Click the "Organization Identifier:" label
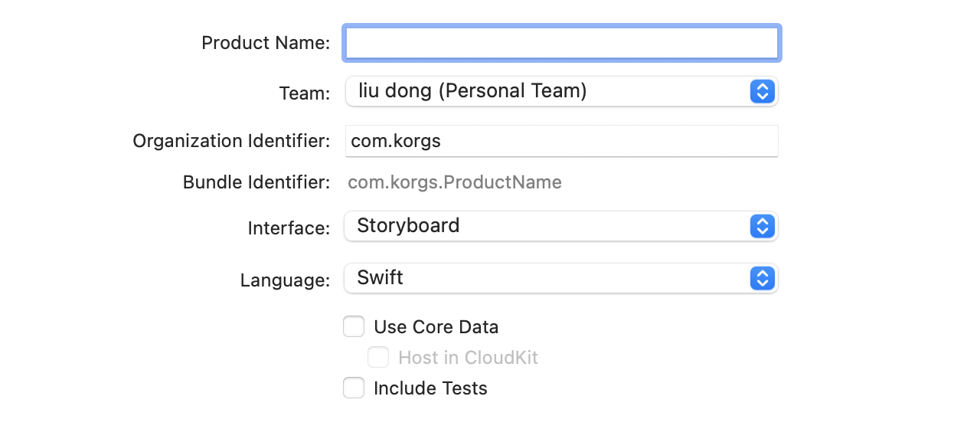 231,142
